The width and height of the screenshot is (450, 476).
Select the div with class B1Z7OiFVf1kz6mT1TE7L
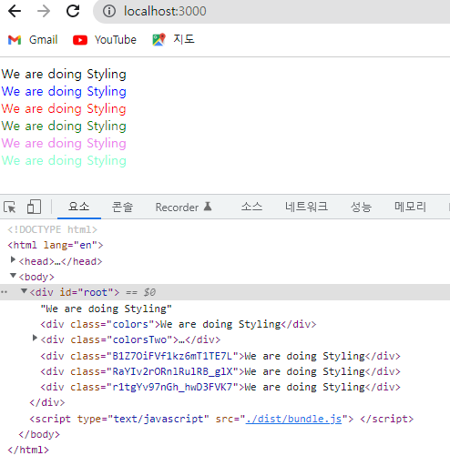[220, 356]
